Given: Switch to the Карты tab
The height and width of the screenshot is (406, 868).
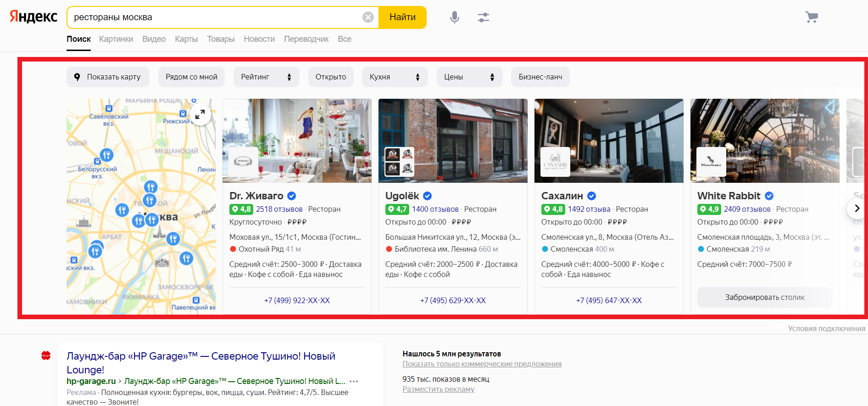Looking at the screenshot, I should tap(186, 39).
